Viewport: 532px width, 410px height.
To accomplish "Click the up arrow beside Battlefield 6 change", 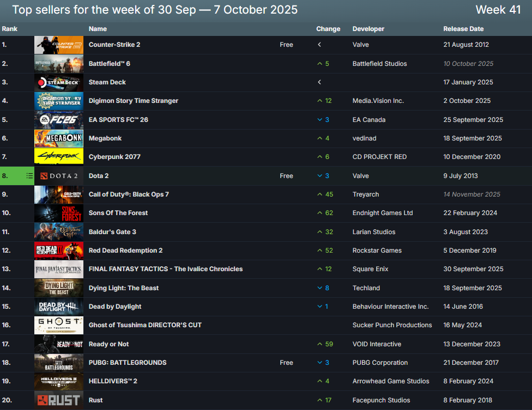I will [320, 64].
